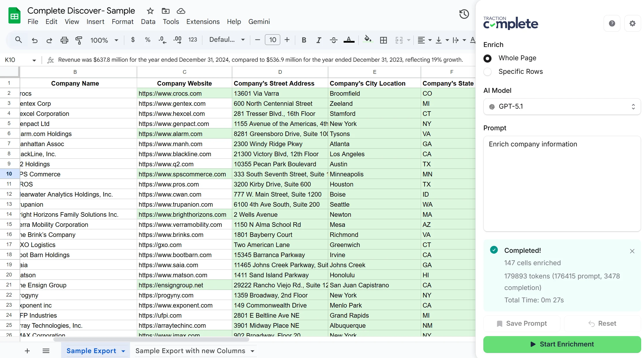
Task: Switch to Sample Export with new Columns tab
Action: [x=190, y=351]
